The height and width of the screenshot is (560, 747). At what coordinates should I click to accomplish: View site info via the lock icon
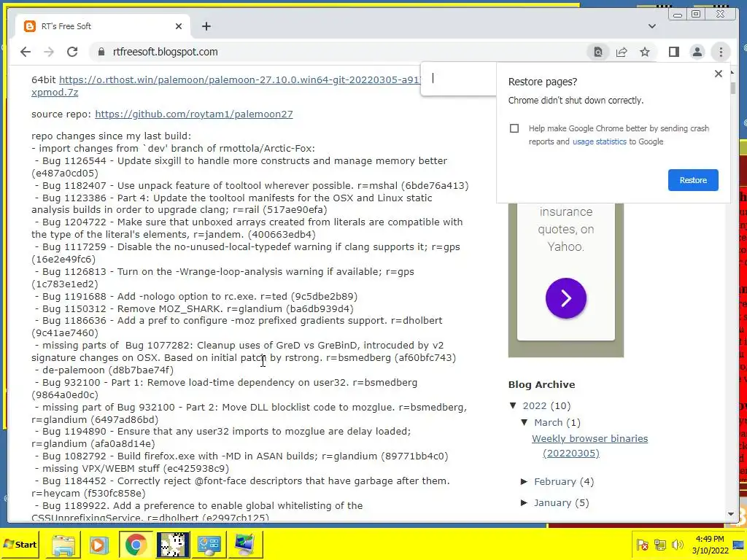[101, 52]
